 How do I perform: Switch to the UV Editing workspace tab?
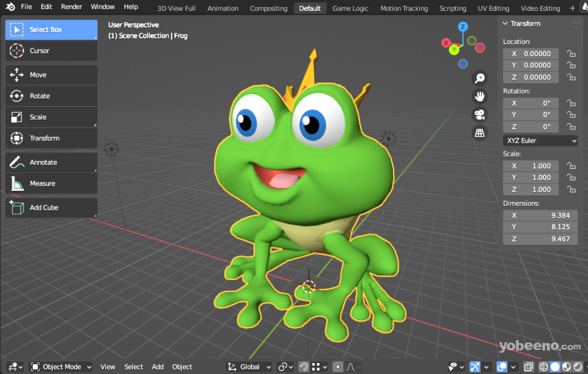pyautogui.click(x=494, y=8)
